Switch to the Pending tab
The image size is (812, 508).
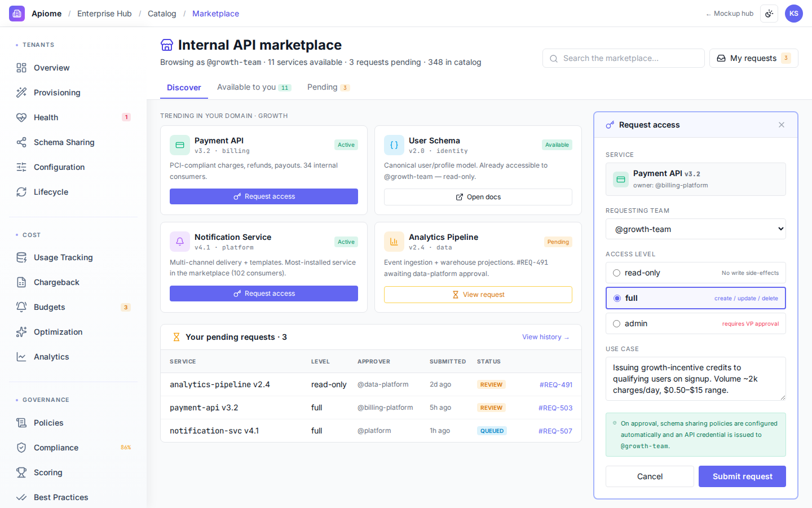[x=329, y=87]
